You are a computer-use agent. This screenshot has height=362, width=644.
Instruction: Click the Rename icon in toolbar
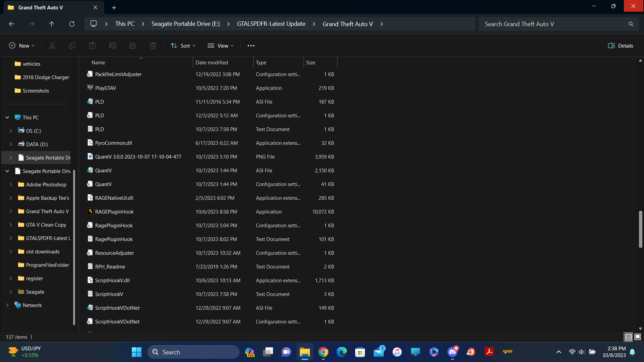point(113,46)
